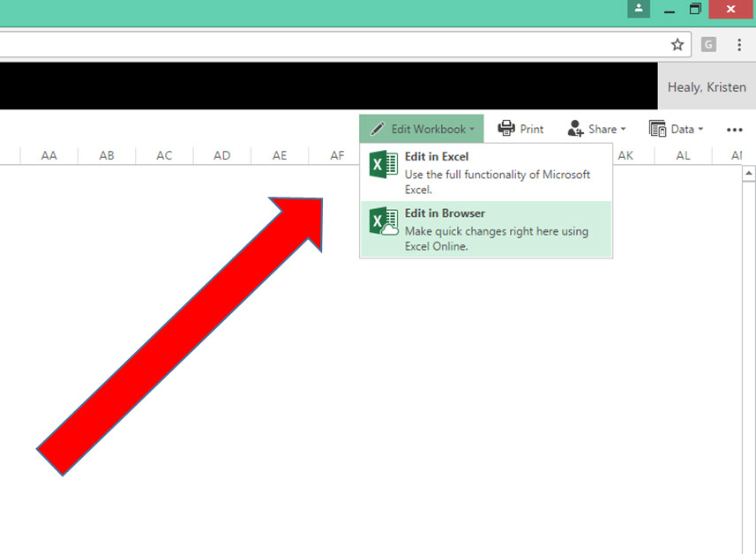Open the Chrome three-dot menu

(738, 44)
